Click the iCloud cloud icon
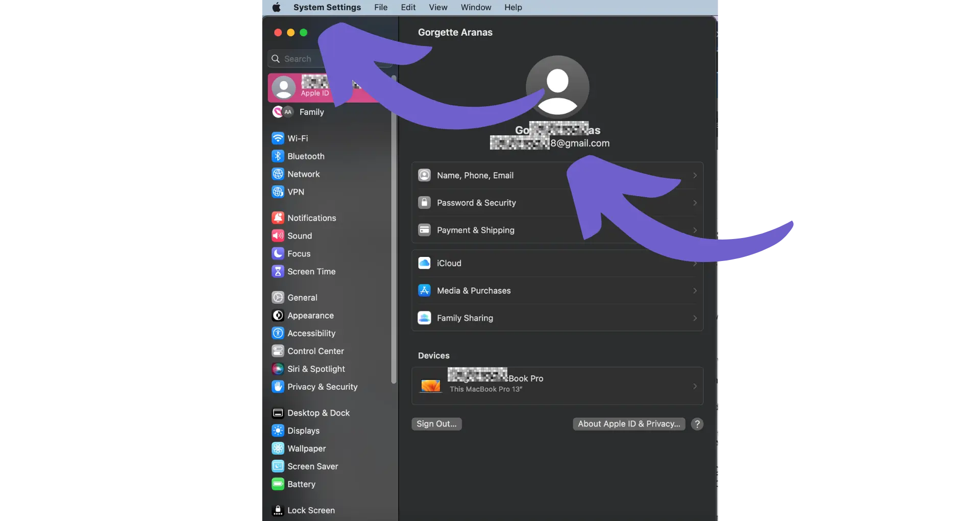Viewport: 980px width, 521px height. pos(424,264)
